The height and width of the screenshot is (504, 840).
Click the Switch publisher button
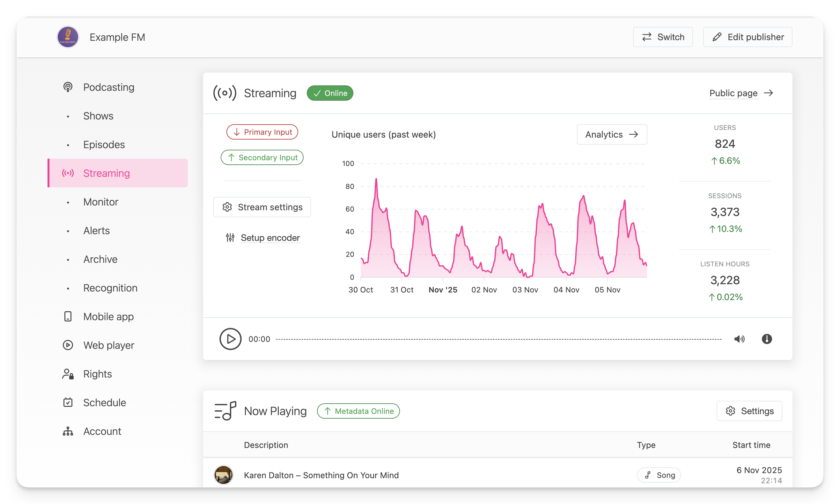[663, 37]
